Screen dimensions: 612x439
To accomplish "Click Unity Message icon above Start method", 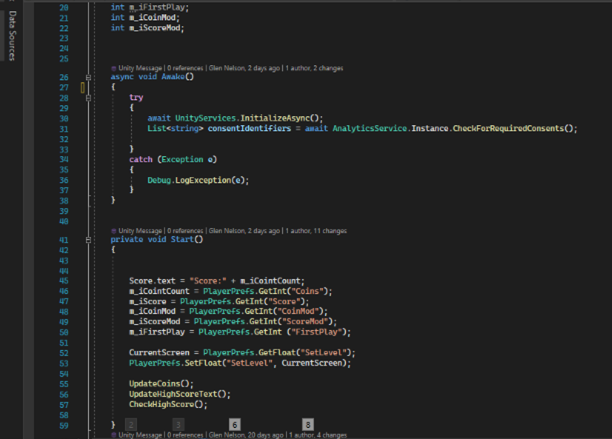I will [x=114, y=231].
